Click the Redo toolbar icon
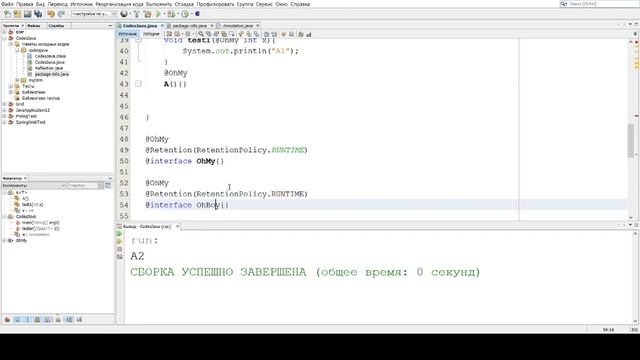The image size is (640, 360). point(62,14)
